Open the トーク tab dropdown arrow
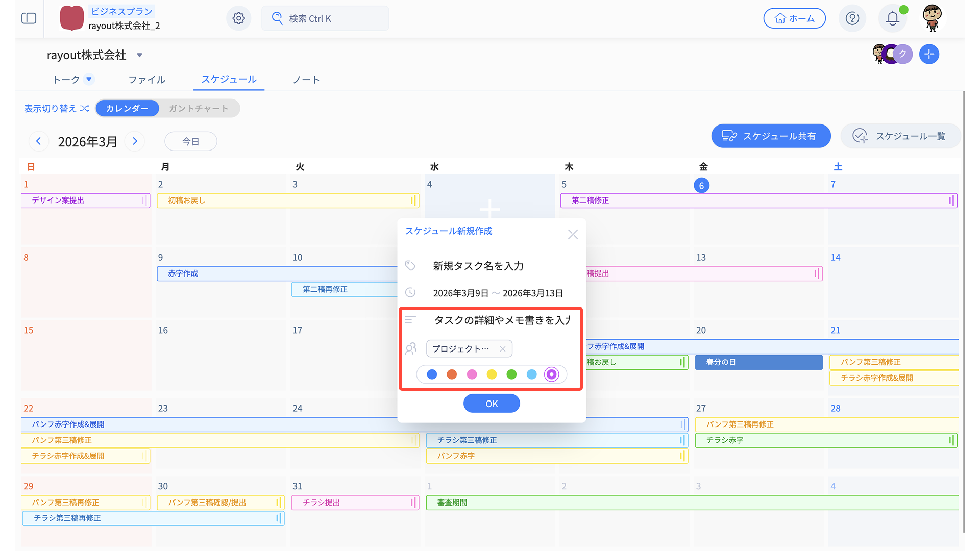Screen dimensions: 980x551 click(89, 79)
